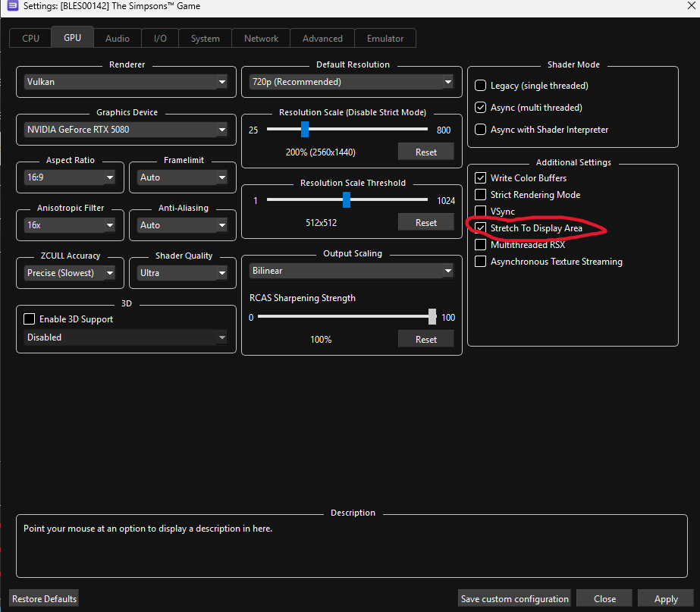The width and height of the screenshot is (700, 612).
Task: Click the RPCS3 settings window icon
Action: tap(12, 6)
